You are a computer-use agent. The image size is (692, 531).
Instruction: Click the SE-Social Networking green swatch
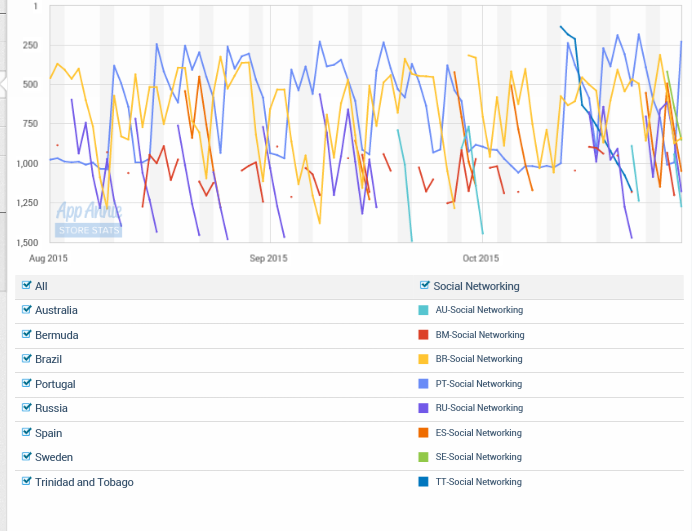click(424, 457)
